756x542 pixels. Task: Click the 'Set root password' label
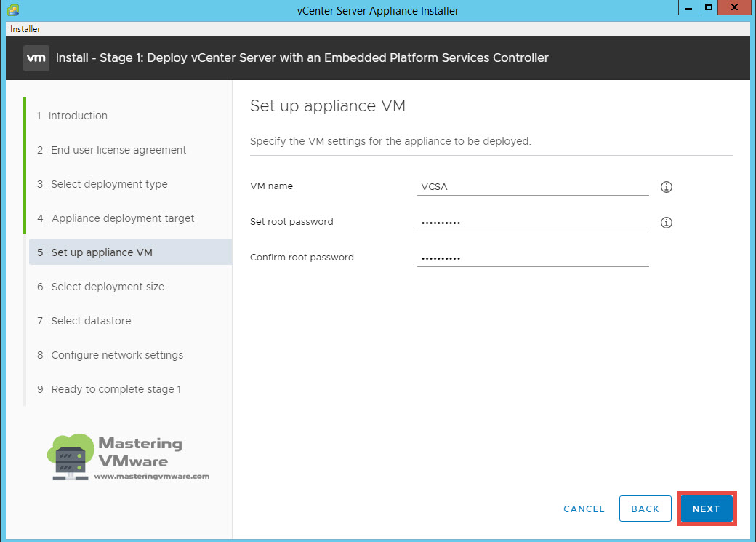tap(291, 222)
